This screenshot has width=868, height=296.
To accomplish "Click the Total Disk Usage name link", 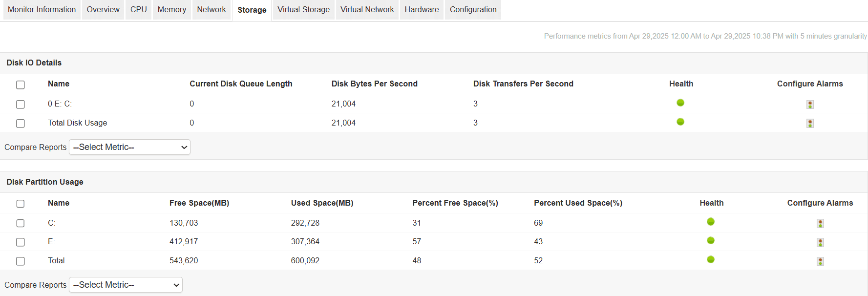I will 77,123.
